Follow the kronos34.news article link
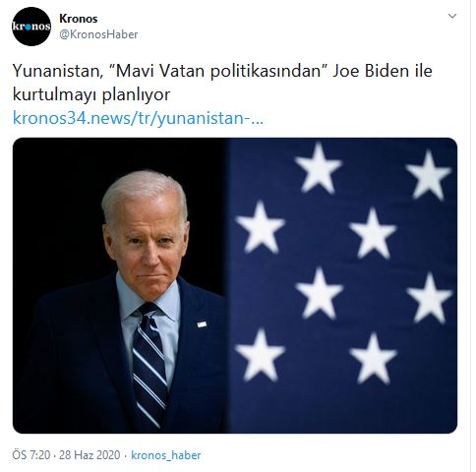 [138, 118]
